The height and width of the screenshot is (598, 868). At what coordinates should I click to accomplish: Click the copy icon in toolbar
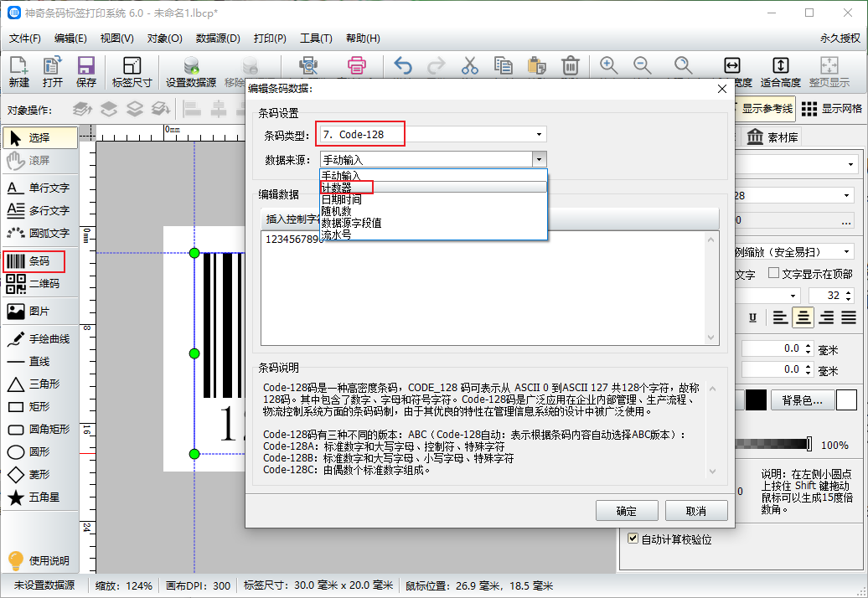point(503,66)
